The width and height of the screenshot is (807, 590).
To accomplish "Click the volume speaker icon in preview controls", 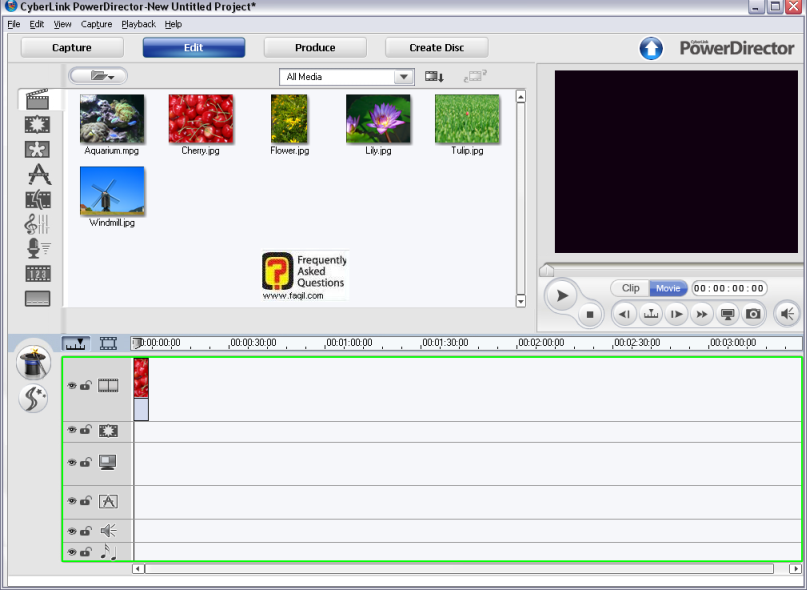I will pos(787,314).
